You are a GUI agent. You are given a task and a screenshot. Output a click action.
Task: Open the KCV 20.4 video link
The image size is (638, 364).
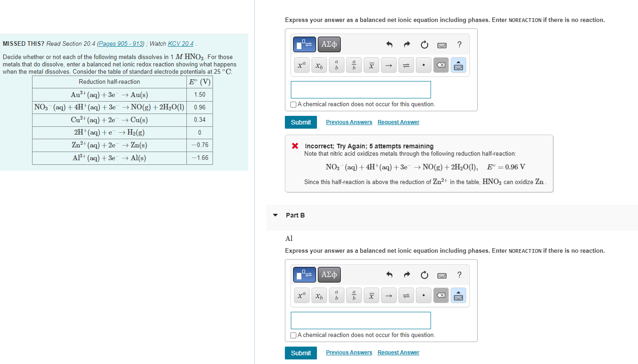pyautogui.click(x=180, y=43)
